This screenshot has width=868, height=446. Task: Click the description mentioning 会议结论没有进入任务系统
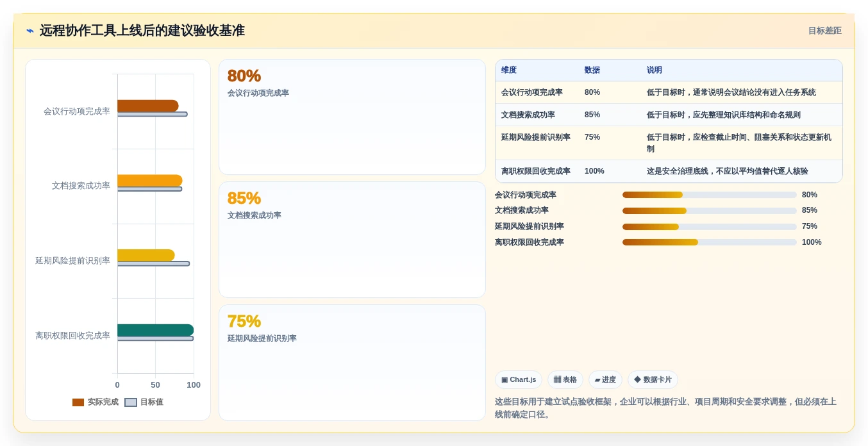pyautogui.click(x=731, y=92)
